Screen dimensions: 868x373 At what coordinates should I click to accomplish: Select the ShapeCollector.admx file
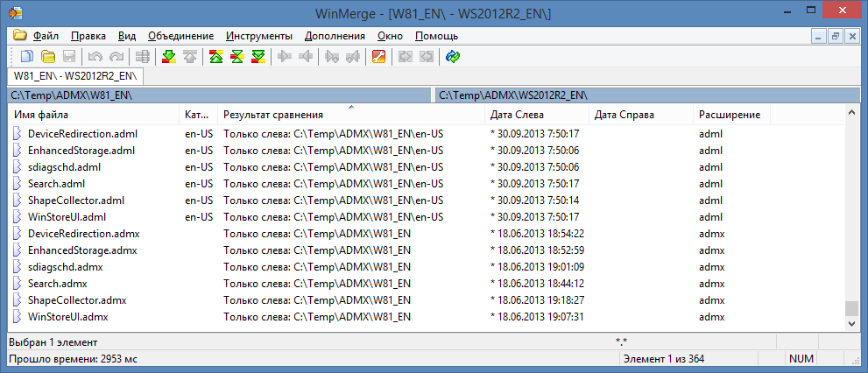pyautogui.click(x=77, y=300)
